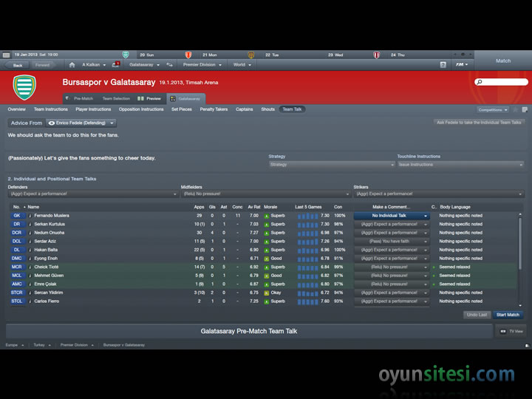Click morale icon for Eyong Enoh

[x=267, y=259]
